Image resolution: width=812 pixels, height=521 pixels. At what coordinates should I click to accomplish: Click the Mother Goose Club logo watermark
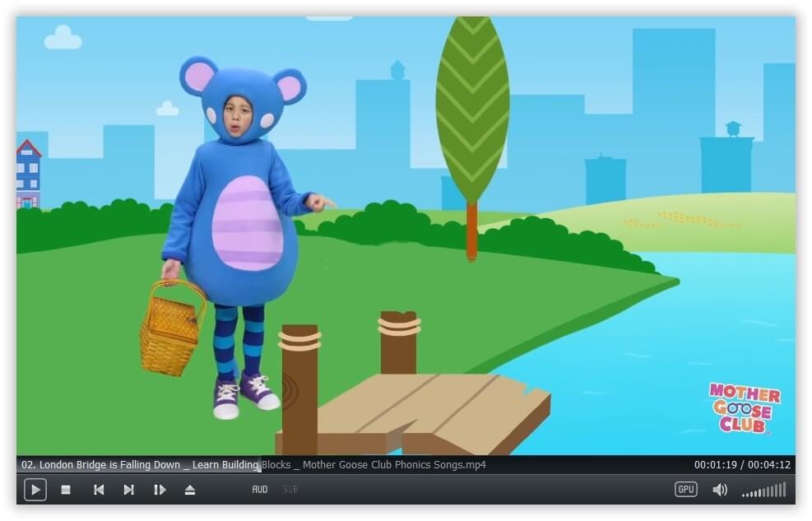pyautogui.click(x=744, y=407)
